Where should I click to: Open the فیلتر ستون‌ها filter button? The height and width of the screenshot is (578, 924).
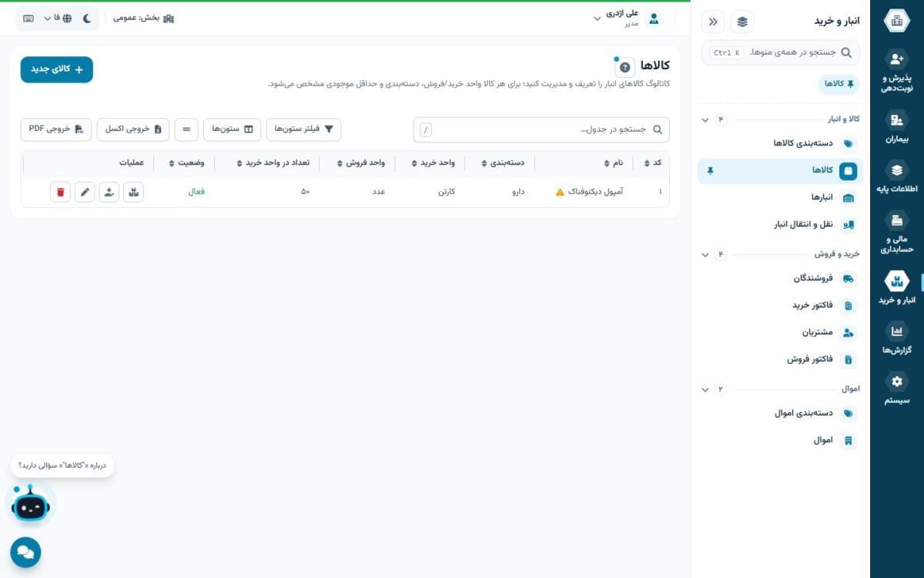click(303, 129)
